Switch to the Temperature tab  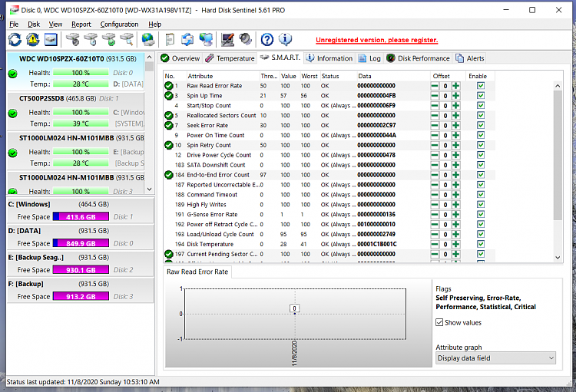coord(230,58)
